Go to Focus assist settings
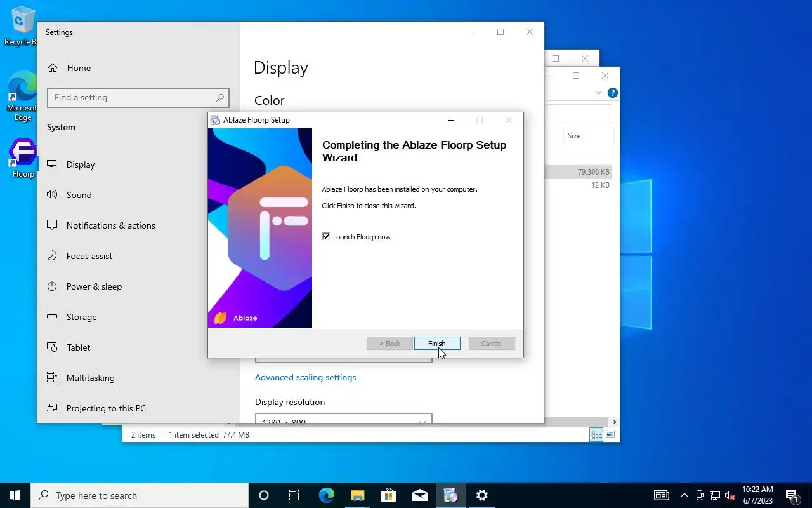This screenshot has width=812, height=508. point(138,256)
